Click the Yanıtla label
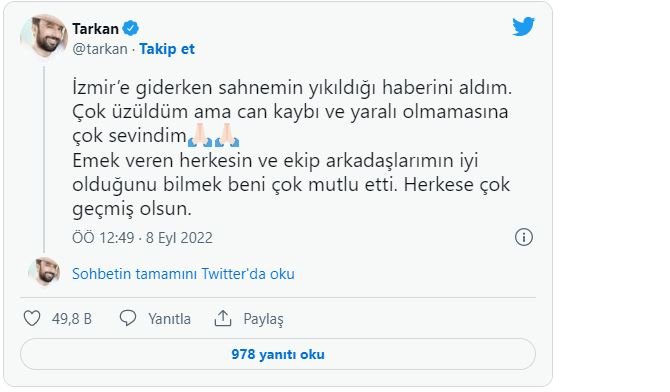 [169, 319]
